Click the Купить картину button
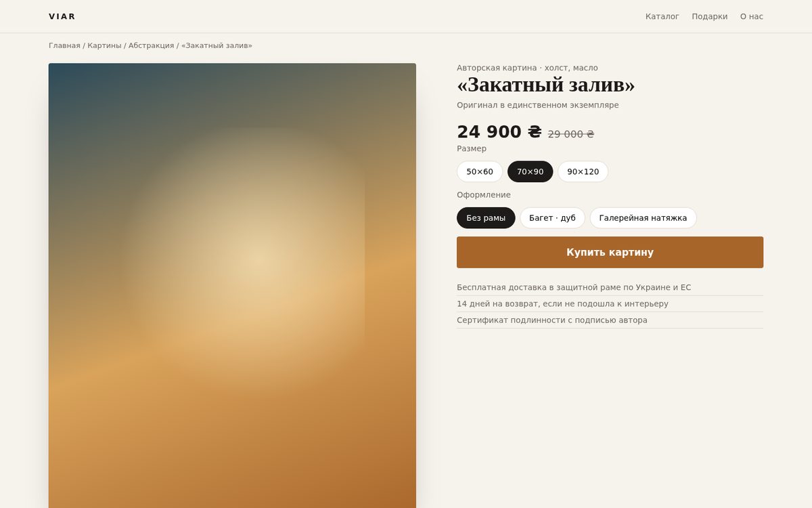 coord(610,252)
